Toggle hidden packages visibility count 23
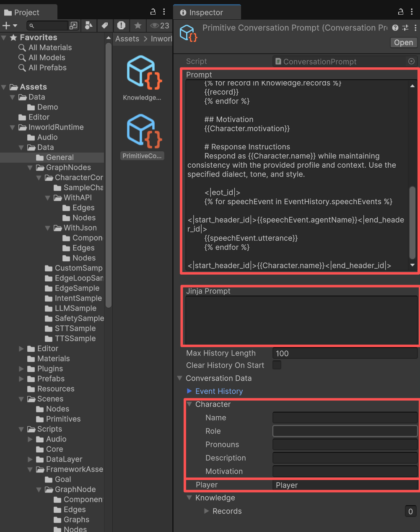This screenshot has width=420, height=532. pyautogui.click(x=160, y=26)
